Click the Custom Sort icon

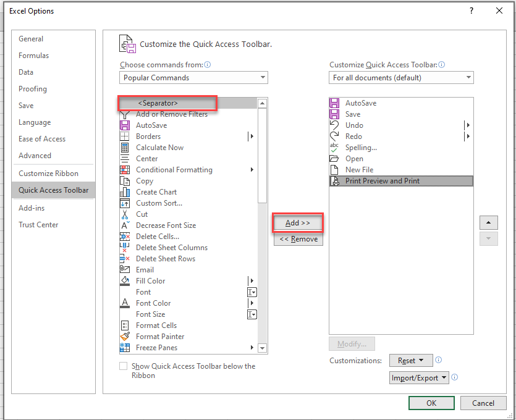click(x=125, y=203)
